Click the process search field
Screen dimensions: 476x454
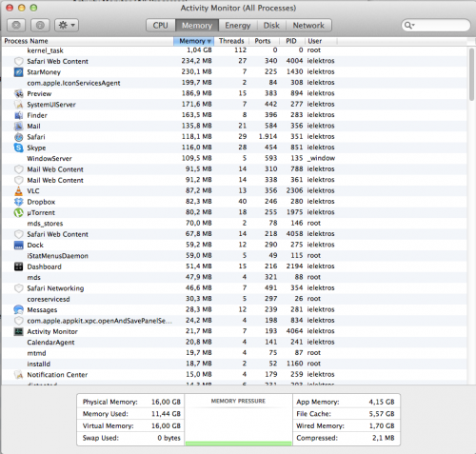click(x=436, y=25)
